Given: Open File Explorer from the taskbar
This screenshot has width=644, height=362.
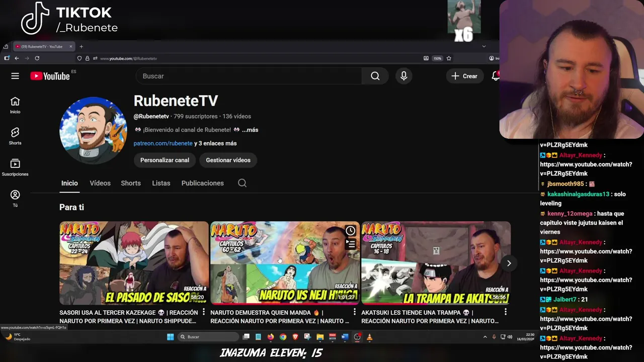Looking at the screenshot, I should (x=320, y=337).
